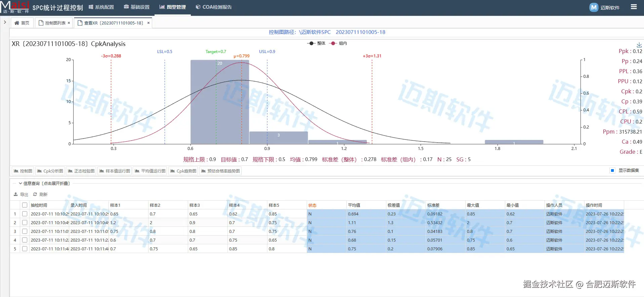Image resolution: width=644 pixels, height=297 pixels.
Task: Switch to 控制图列表 tab
Action: tap(52, 23)
